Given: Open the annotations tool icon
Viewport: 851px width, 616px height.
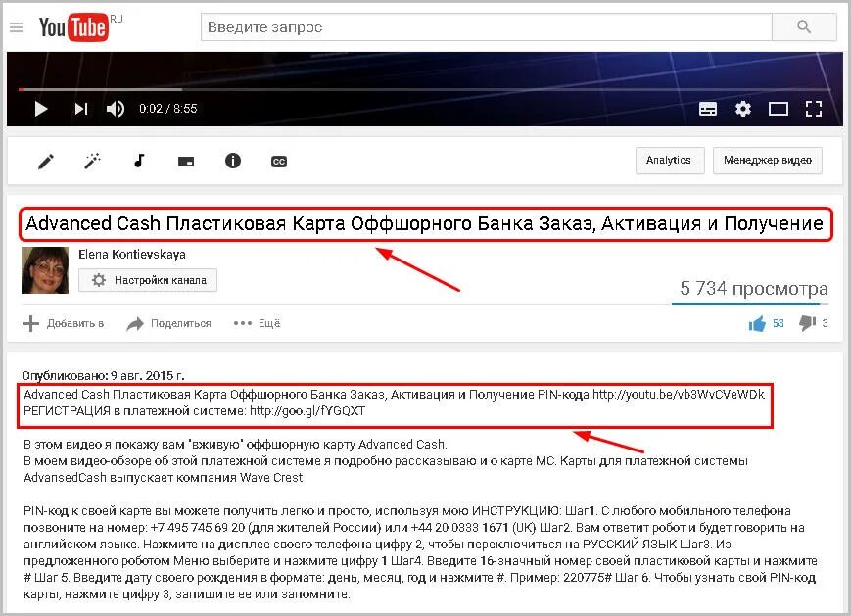Looking at the screenshot, I should 186,162.
